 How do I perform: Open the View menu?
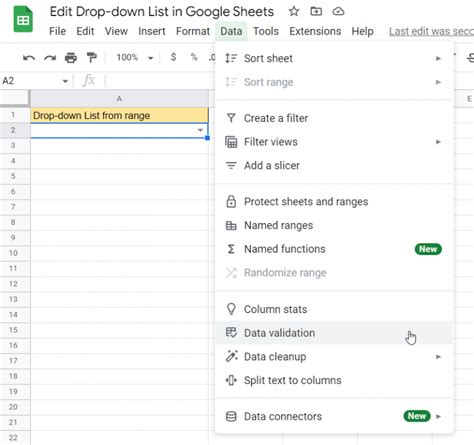(x=116, y=31)
